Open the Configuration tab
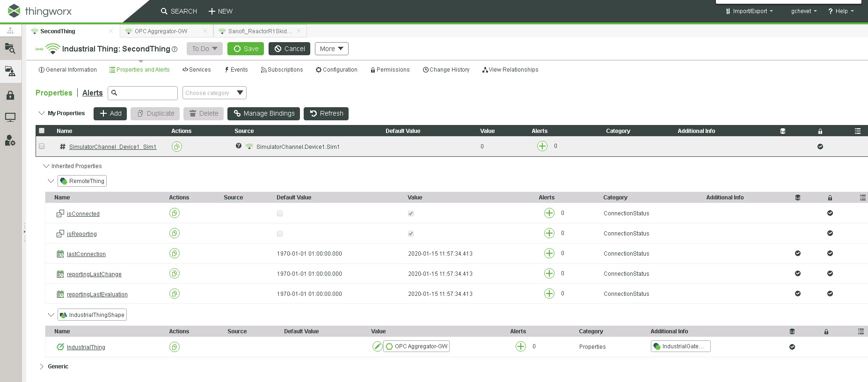868x382 pixels. pos(337,70)
